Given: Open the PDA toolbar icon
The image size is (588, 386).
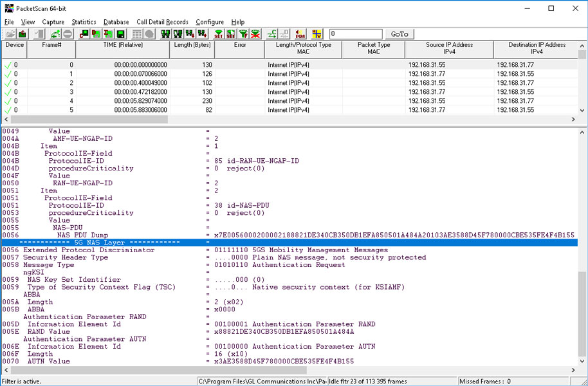Looking at the screenshot, I should pyautogui.click(x=300, y=34).
